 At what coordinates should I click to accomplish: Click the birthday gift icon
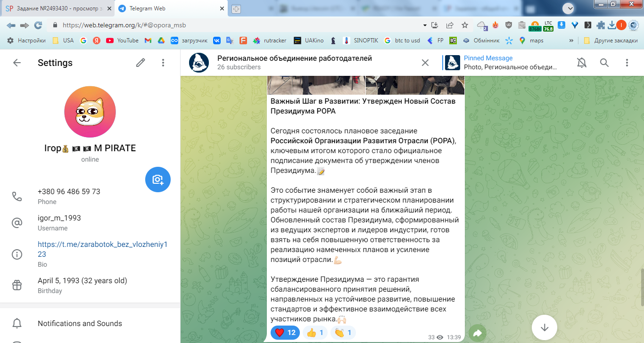(x=17, y=285)
